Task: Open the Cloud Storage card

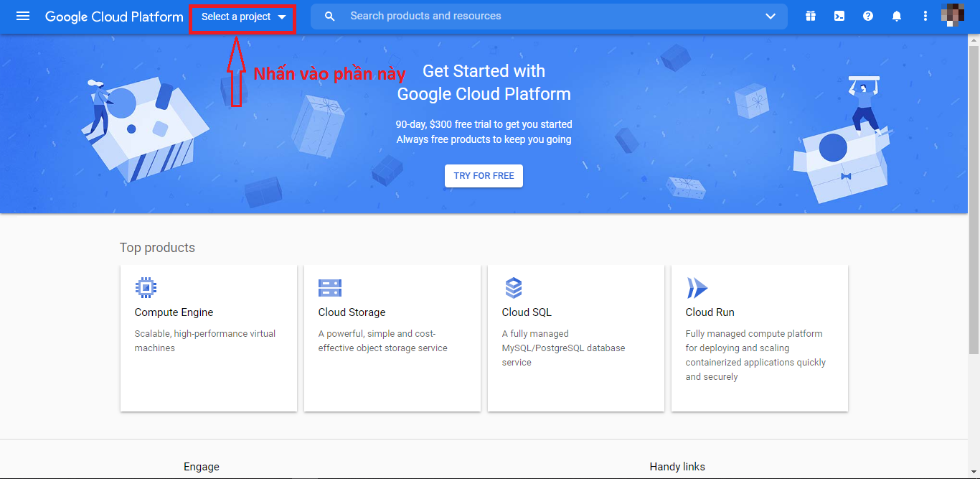Action: pos(392,338)
